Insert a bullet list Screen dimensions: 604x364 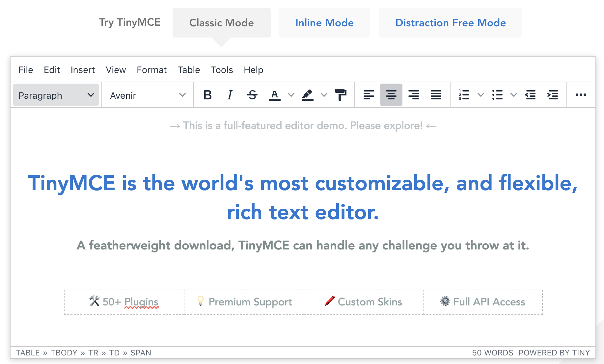pos(497,95)
